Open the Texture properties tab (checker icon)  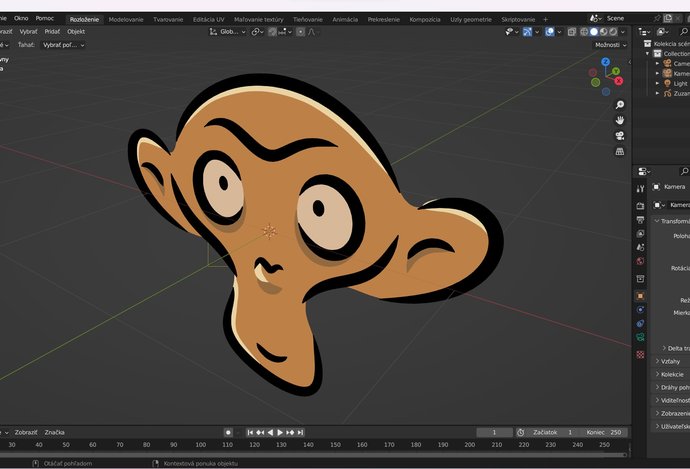(x=641, y=354)
